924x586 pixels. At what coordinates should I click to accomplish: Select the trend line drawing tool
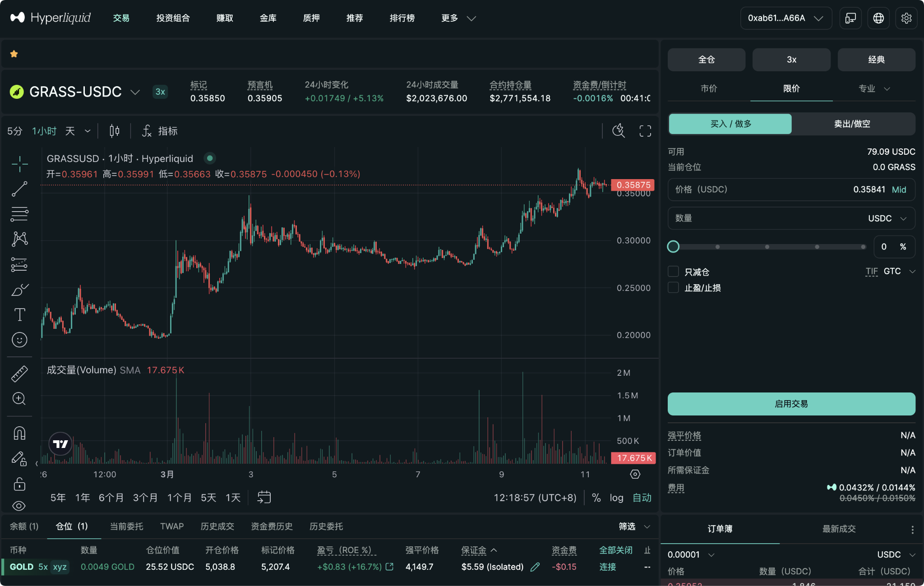(19, 189)
